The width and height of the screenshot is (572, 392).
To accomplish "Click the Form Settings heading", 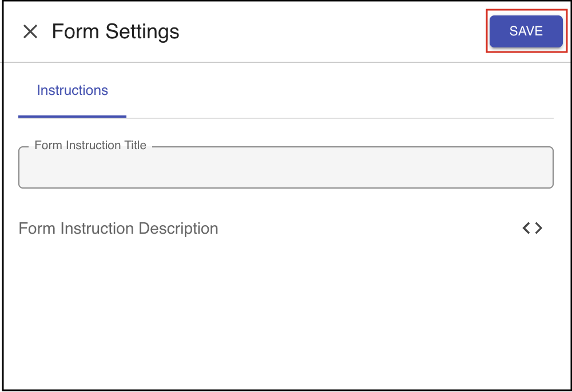I will pyautogui.click(x=116, y=31).
